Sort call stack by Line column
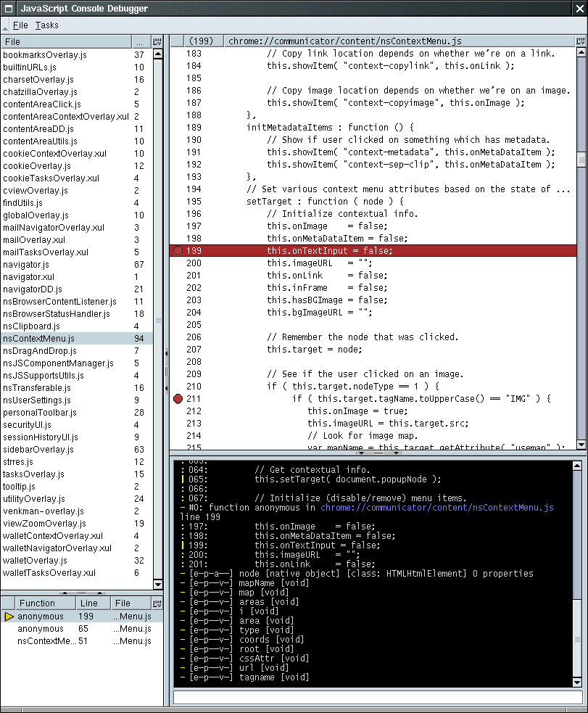Screen dimensions: 588x713 (93, 603)
